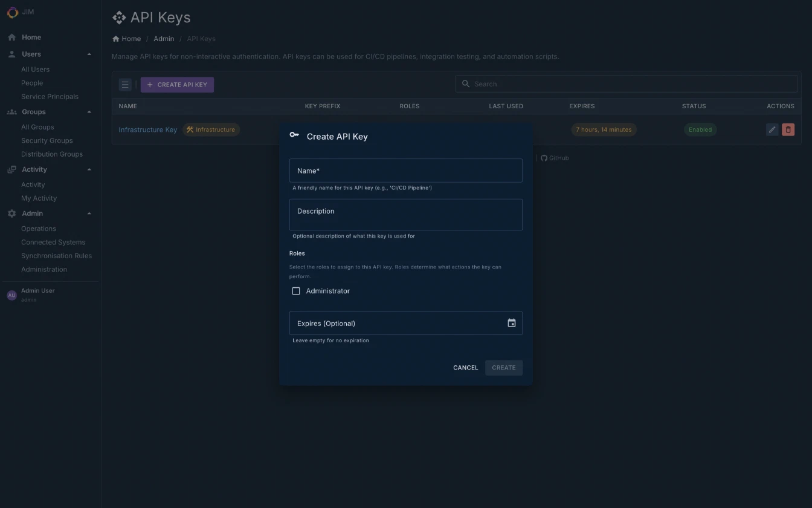Collapse the Users section in the sidebar
This screenshot has height=508, width=812.
click(x=89, y=54)
